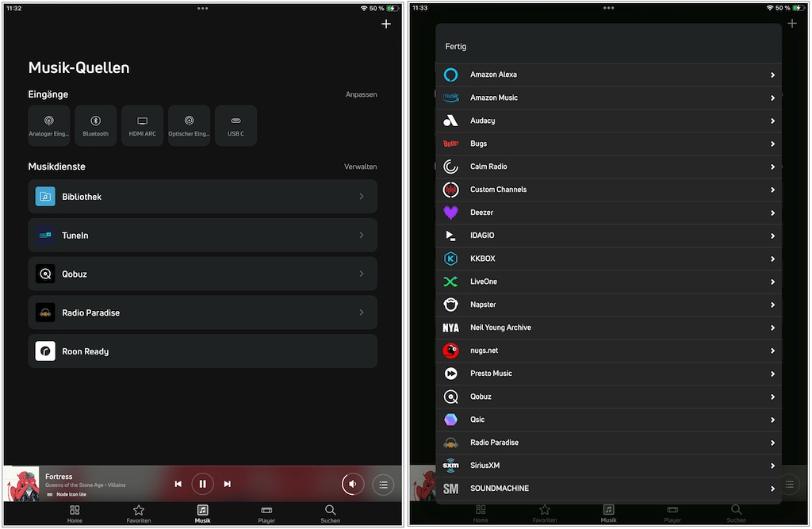Image resolution: width=812 pixels, height=529 pixels.
Task: Open the Radio Paradise chevron under Musikdienste
Action: [362, 312]
